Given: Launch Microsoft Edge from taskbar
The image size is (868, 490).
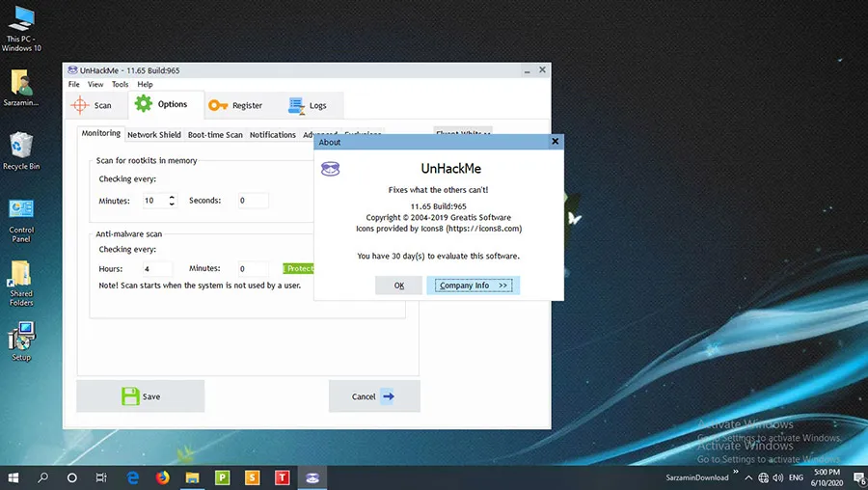Looking at the screenshot, I should 132,477.
